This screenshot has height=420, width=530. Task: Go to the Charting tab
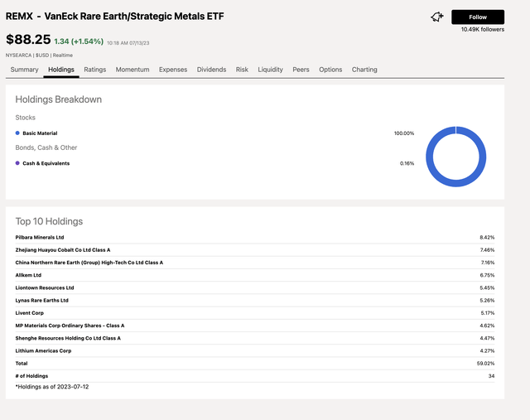(x=364, y=70)
